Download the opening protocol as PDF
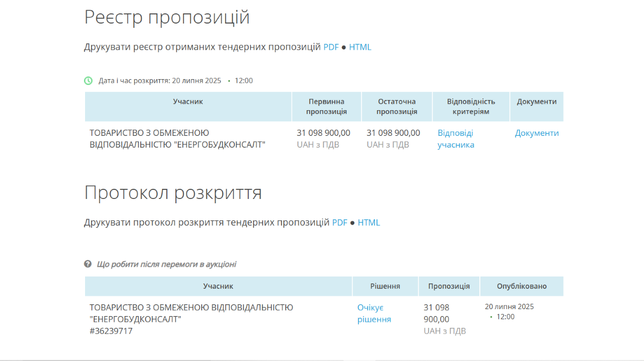Image resolution: width=644 pixels, height=361 pixels. pos(340,222)
